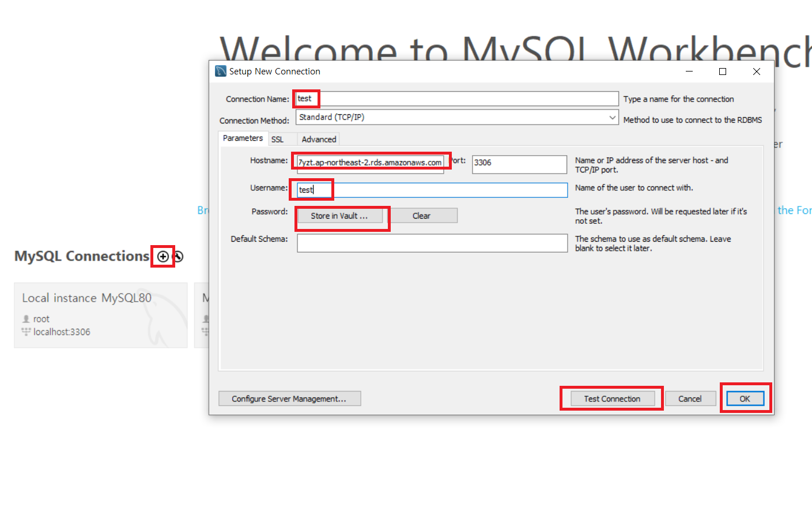
Task: Click localhost:3306 text on Local instance tile
Action: [x=62, y=332]
